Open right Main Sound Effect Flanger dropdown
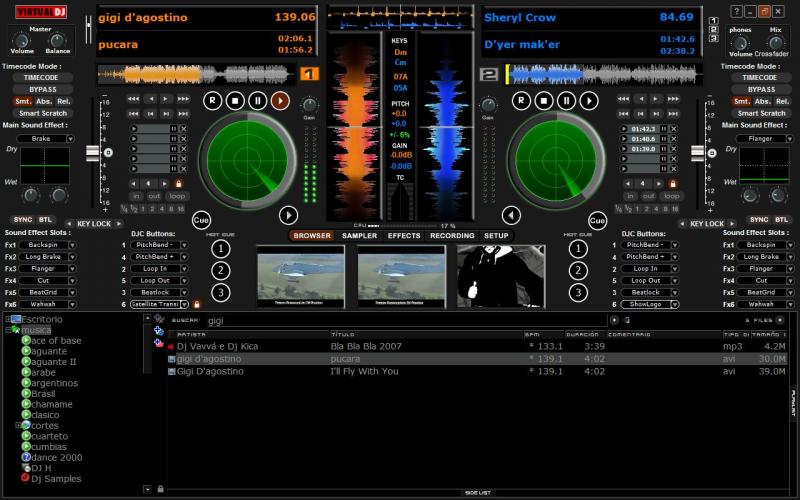Image resolution: width=800 pixels, height=500 pixels. [x=764, y=138]
